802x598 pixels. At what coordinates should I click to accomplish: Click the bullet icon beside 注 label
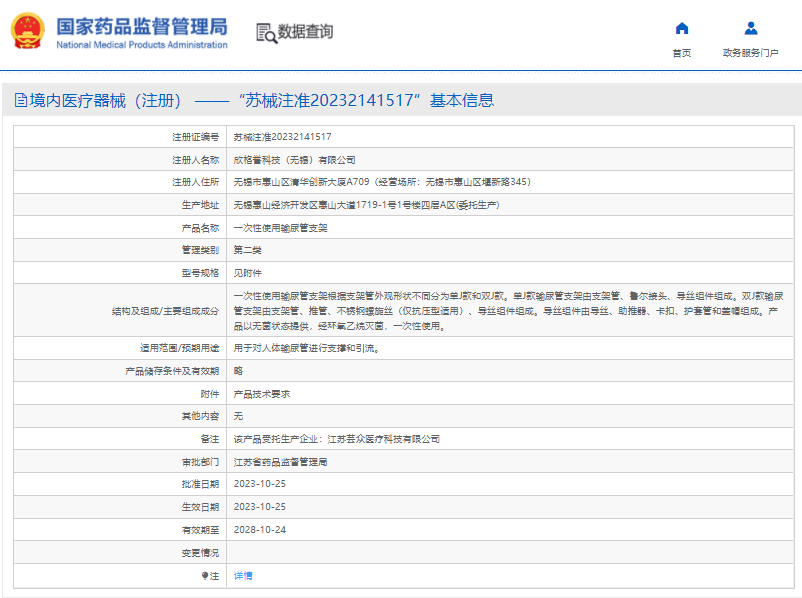point(205,576)
